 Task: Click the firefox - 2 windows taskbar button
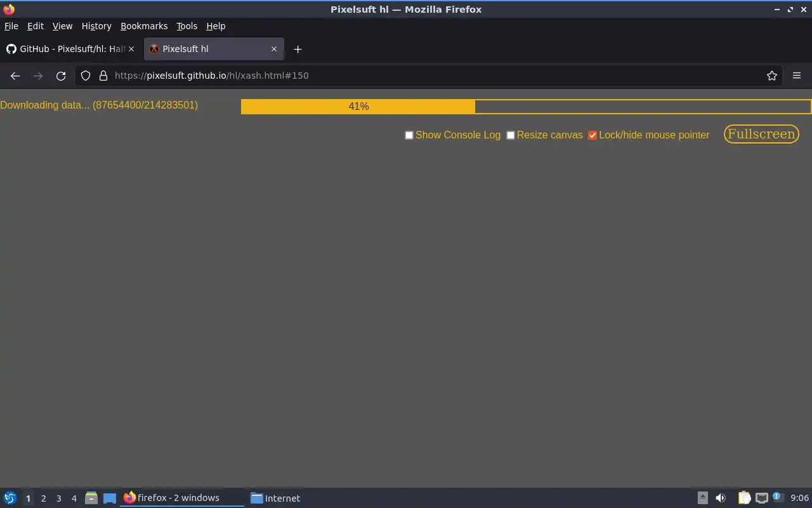(182, 498)
